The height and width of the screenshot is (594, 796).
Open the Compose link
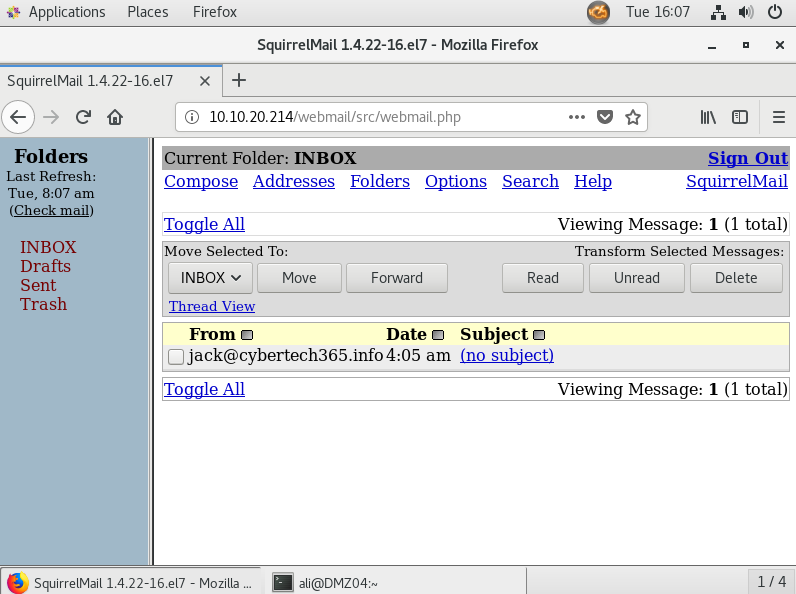pyautogui.click(x=201, y=181)
